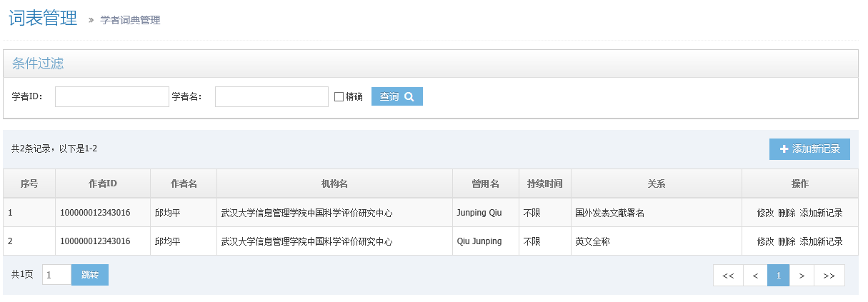Screen dimensions: 868x302
Task: Click 修改 in the Junping Qiu row
Action: (x=765, y=213)
